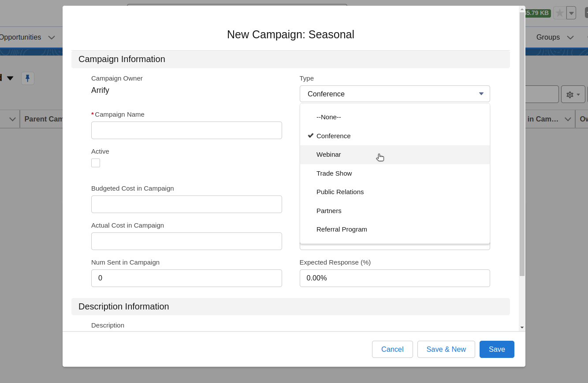
Task: Click the modal scrollbar down arrow
Action: [x=522, y=328]
